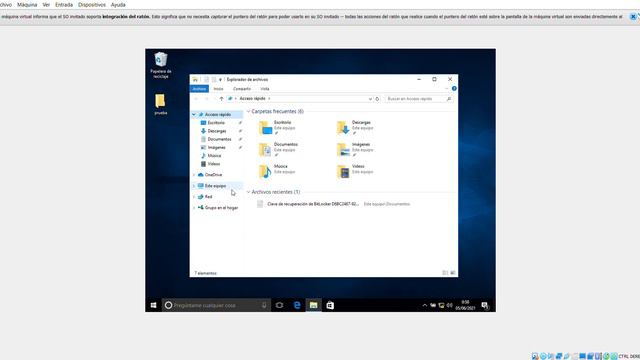
Task: Select the Documentos folder in frequent folders
Action: [x=279, y=149]
